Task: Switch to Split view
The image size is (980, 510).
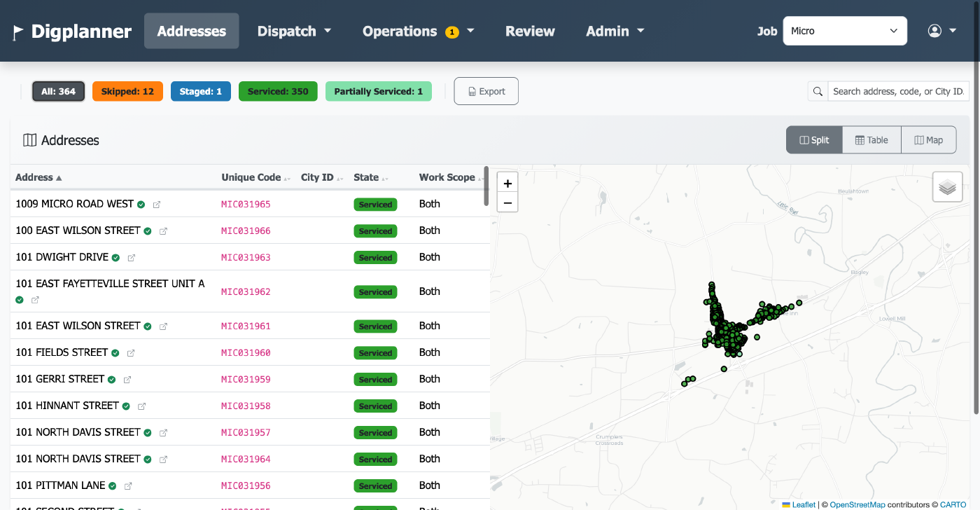Action: click(x=814, y=140)
